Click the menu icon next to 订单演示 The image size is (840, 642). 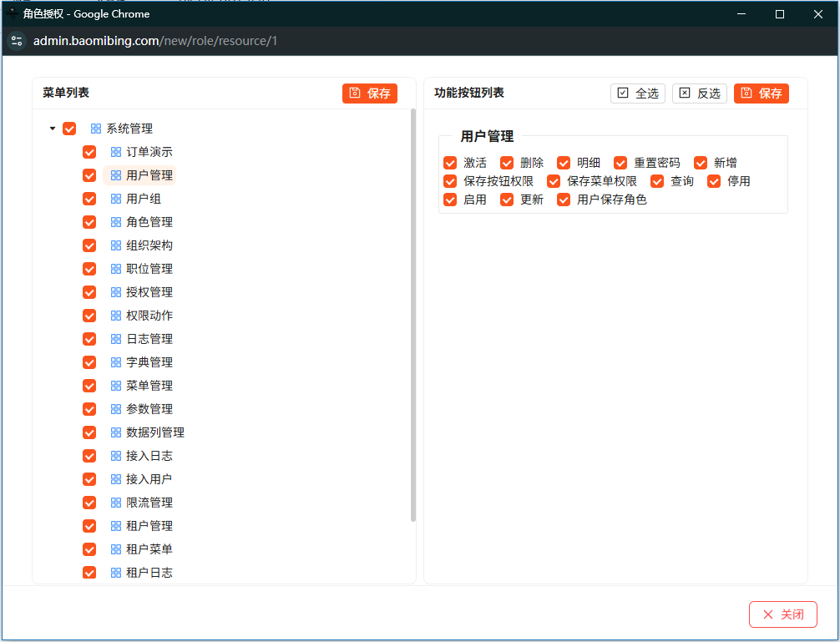116,152
